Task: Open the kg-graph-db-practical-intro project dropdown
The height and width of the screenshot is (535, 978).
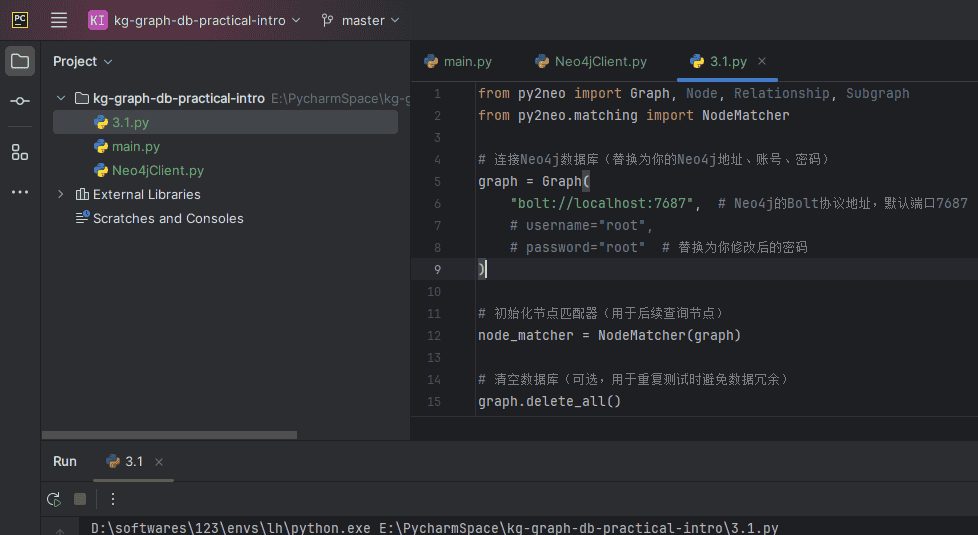Action: click(194, 20)
